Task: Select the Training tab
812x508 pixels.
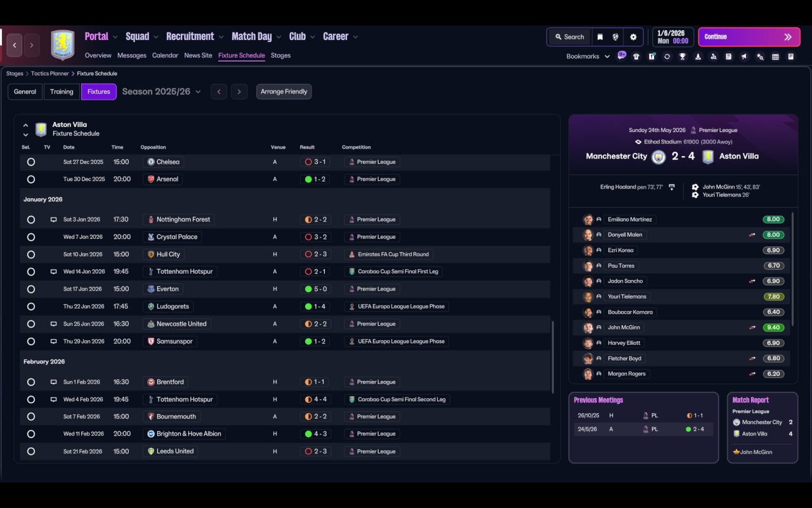Action: (62, 91)
